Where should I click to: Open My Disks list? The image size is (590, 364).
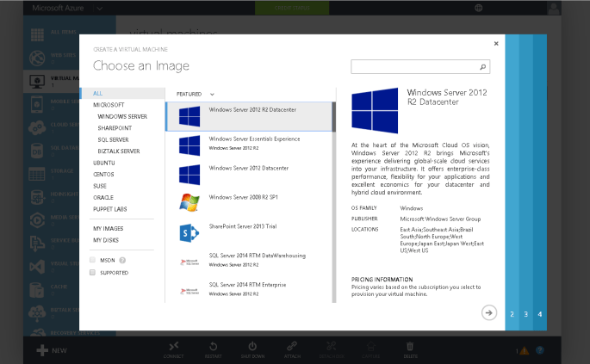click(x=106, y=240)
